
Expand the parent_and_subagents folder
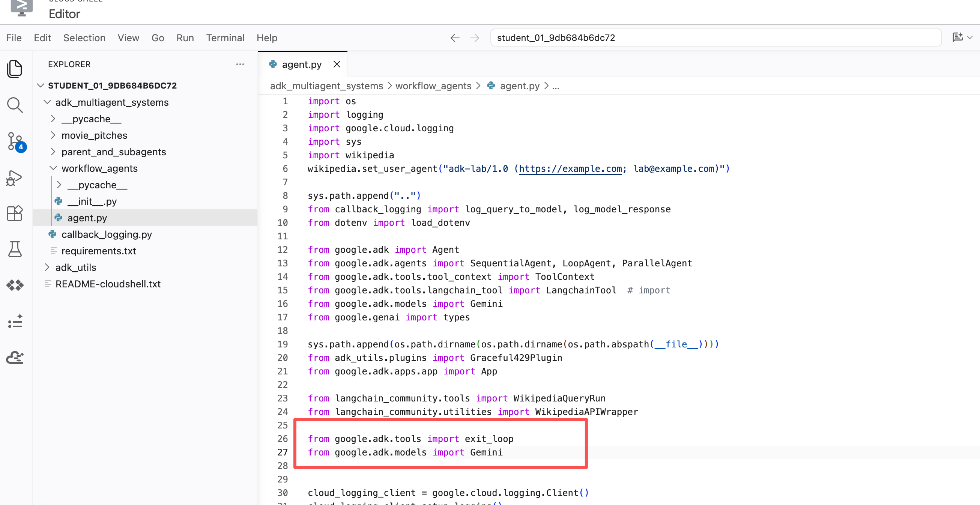click(x=53, y=152)
